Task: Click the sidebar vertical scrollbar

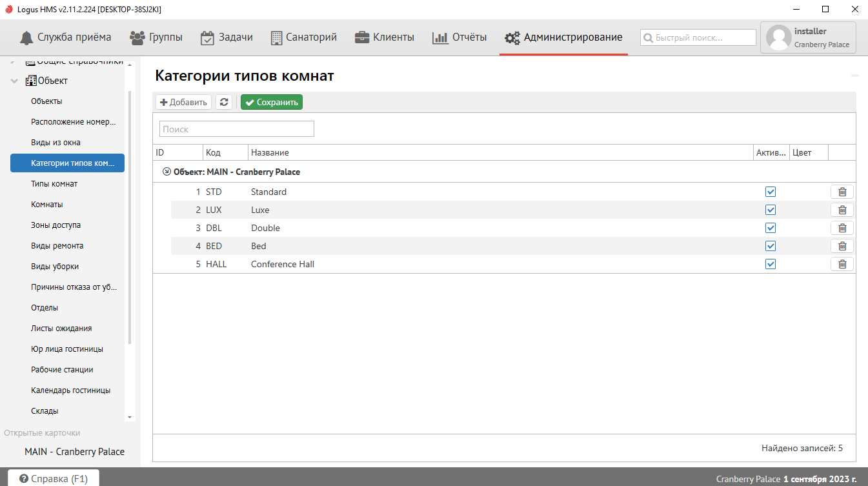Action: pyautogui.click(x=130, y=216)
